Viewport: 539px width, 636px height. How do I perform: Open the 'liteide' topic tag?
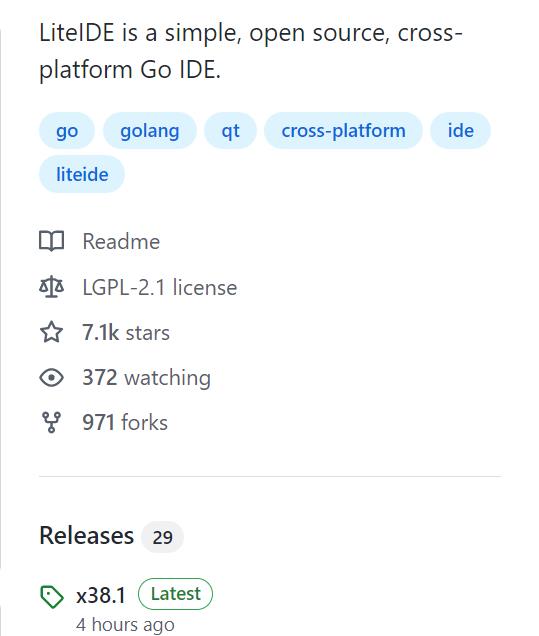tap(82, 174)
